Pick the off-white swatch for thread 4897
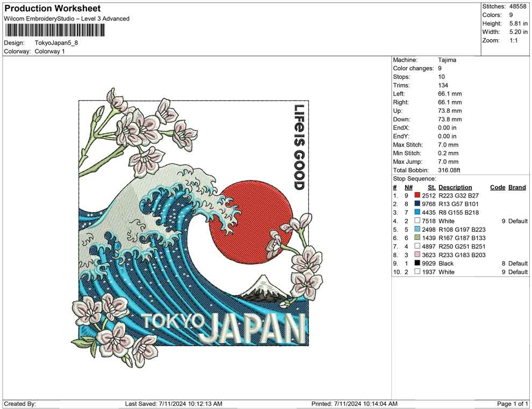The width and height of the screenshot is (532, 409). (x=417, y=246)
